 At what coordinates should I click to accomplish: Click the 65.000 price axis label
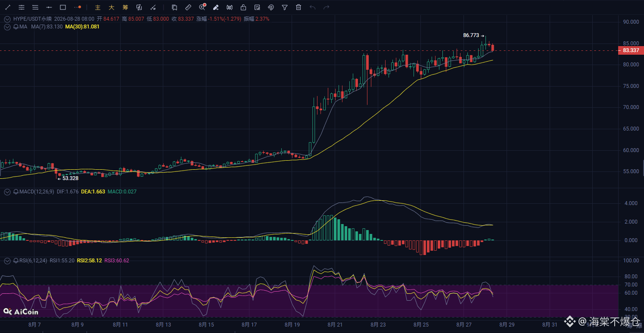coord(631,129)
